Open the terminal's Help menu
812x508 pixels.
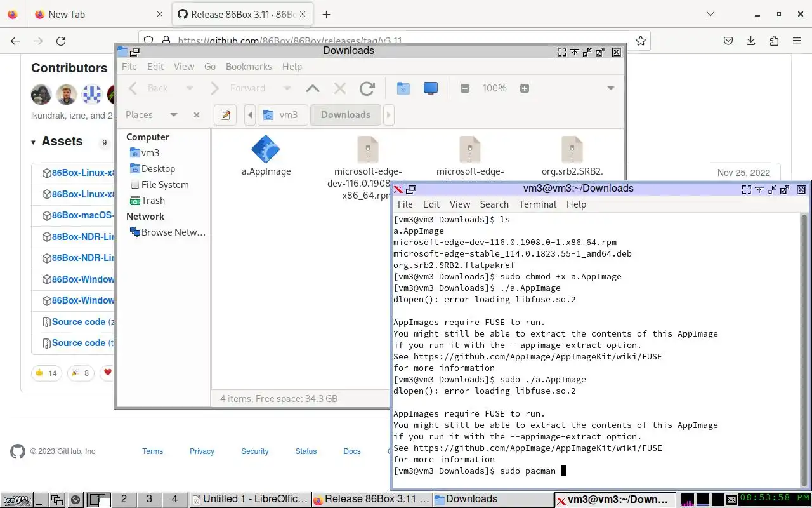576,204
